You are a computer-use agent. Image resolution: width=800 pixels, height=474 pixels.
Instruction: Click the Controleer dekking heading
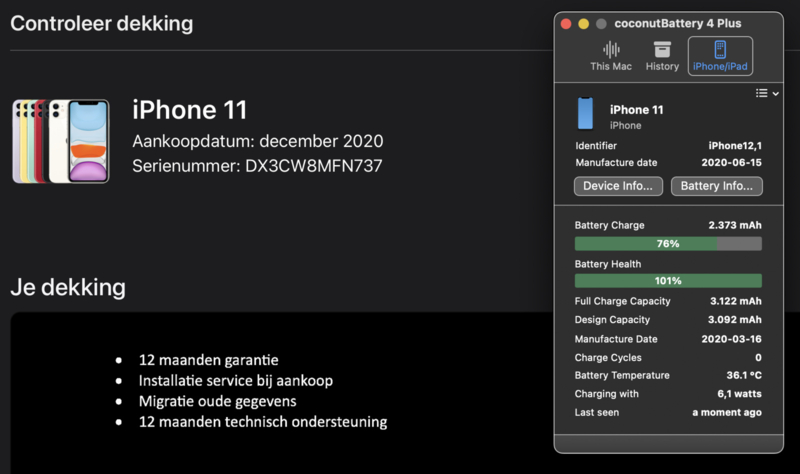102,23
